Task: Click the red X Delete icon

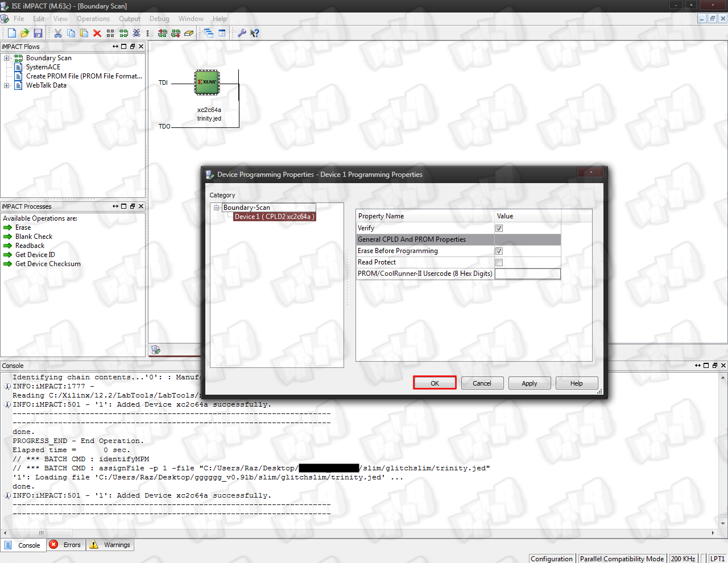Action: 97,33
